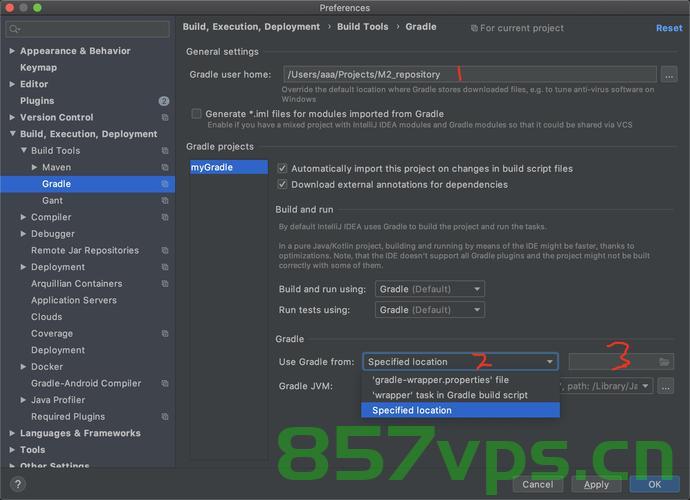690x500 pixels.
Task: Click the help question mark button
Action: click(18, 484)
